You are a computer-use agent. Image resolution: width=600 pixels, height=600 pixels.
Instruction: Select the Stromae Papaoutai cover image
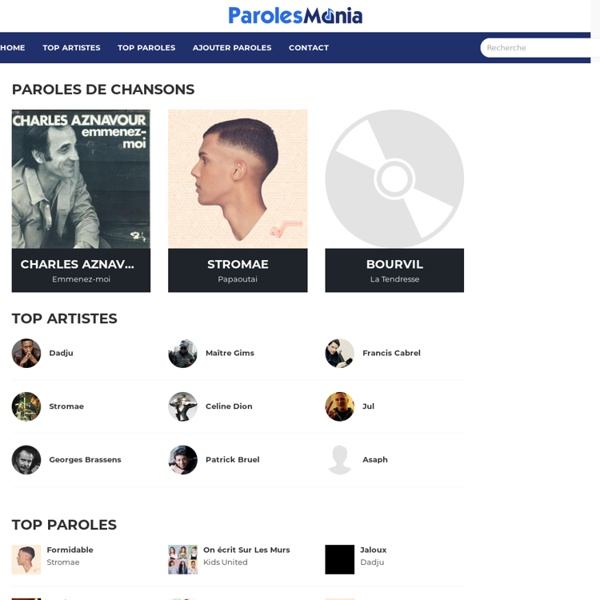[238, 179]
